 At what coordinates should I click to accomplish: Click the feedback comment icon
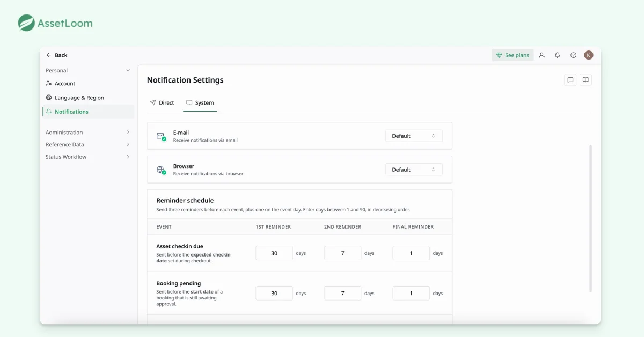click(x=570, y=80)
